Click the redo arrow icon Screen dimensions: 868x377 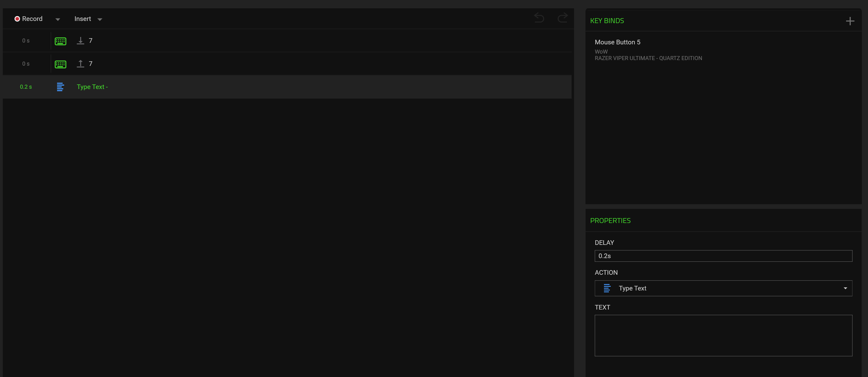[562, 18]
